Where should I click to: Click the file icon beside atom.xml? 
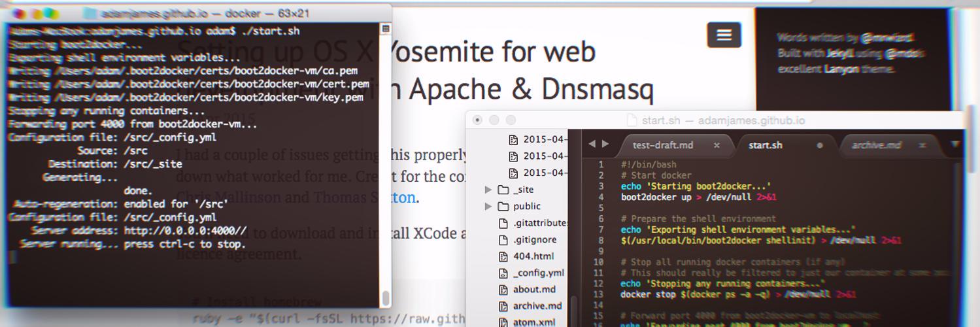tap(503, 322)
